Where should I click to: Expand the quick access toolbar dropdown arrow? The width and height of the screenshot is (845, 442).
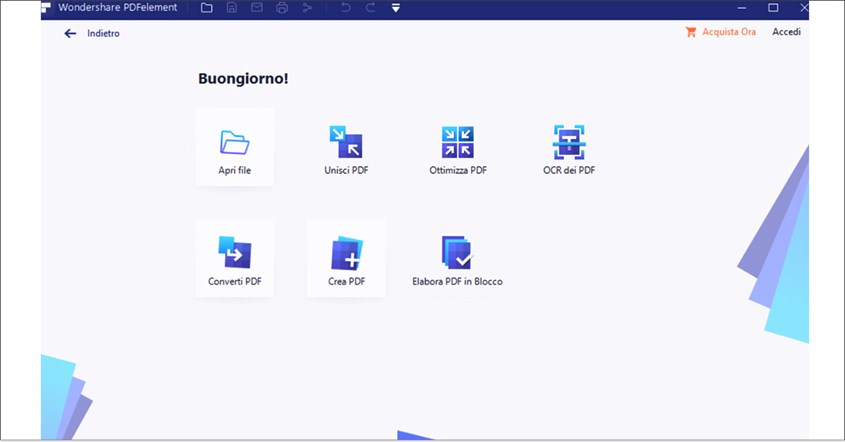396,8
